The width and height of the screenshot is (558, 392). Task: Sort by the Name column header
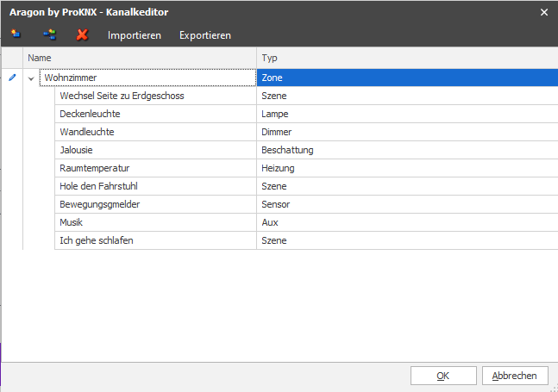coord(140,58)
